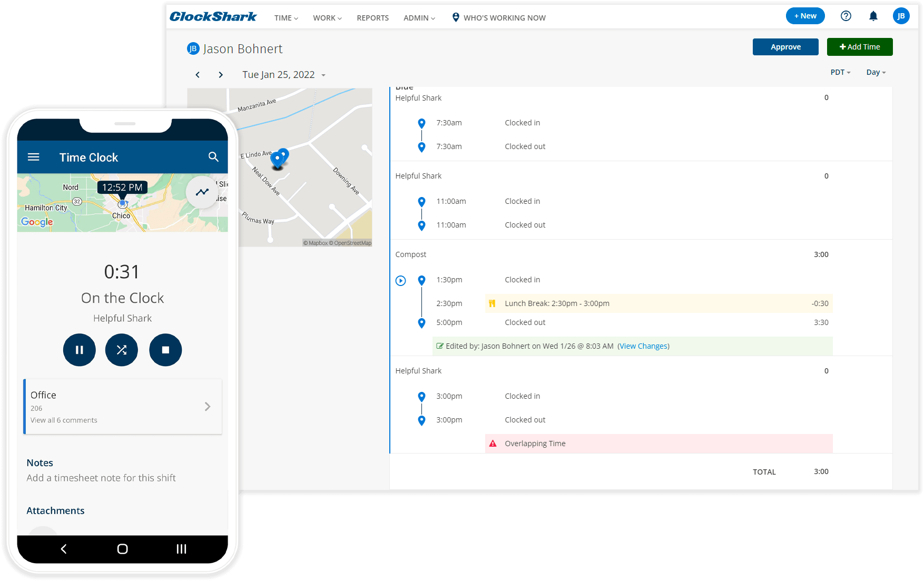
Task: Tap the phone back navigation button
Action: click(x=64, y=549)
